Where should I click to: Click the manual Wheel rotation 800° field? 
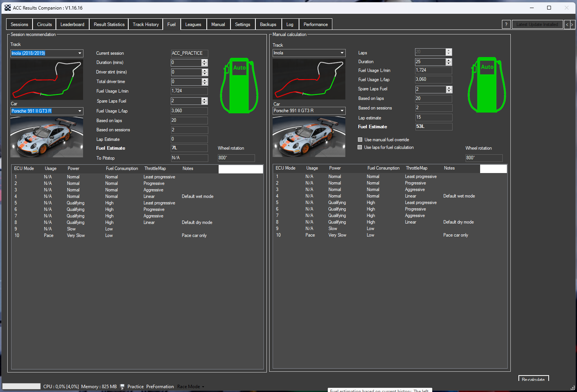point(484,158)
